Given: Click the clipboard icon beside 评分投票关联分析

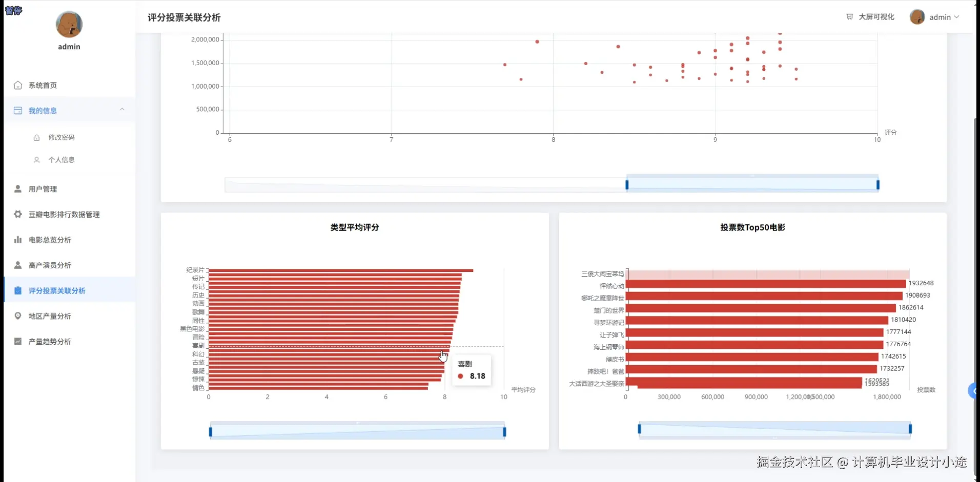Looking at the screenshot, I should 18,290.
